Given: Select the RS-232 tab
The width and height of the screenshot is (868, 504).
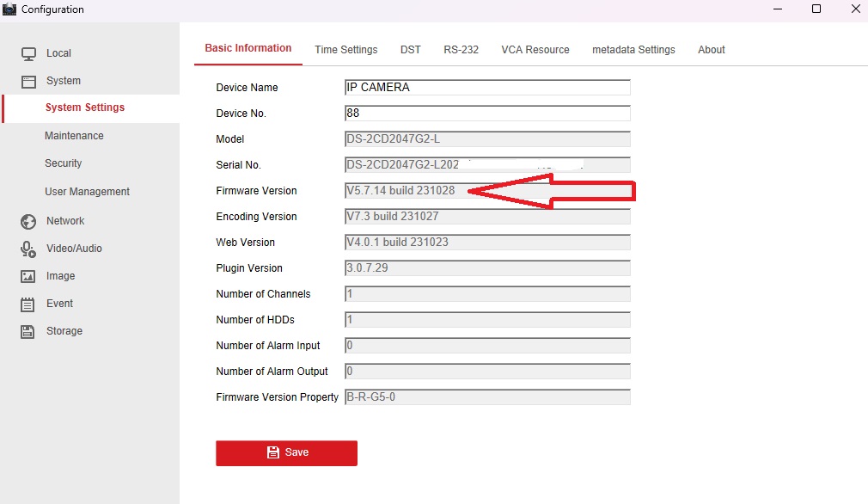Looking at the screenshot, I should 461,50.
